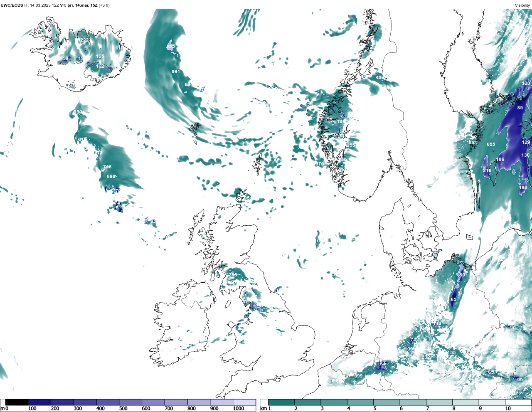Click the '255' visibility value over Norway
Viewport: 532px width, 412px height.
tap(351, 145)
